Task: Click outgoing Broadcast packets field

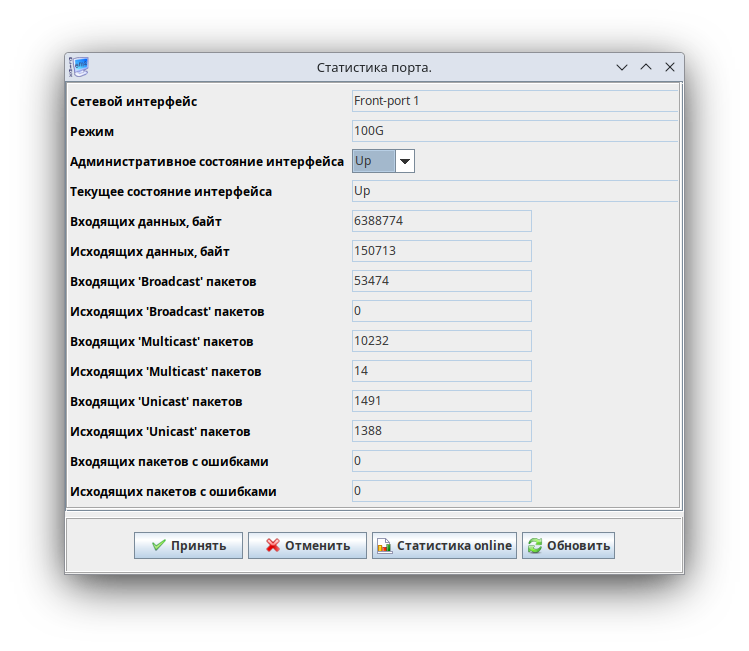Action: coord(442,311)
